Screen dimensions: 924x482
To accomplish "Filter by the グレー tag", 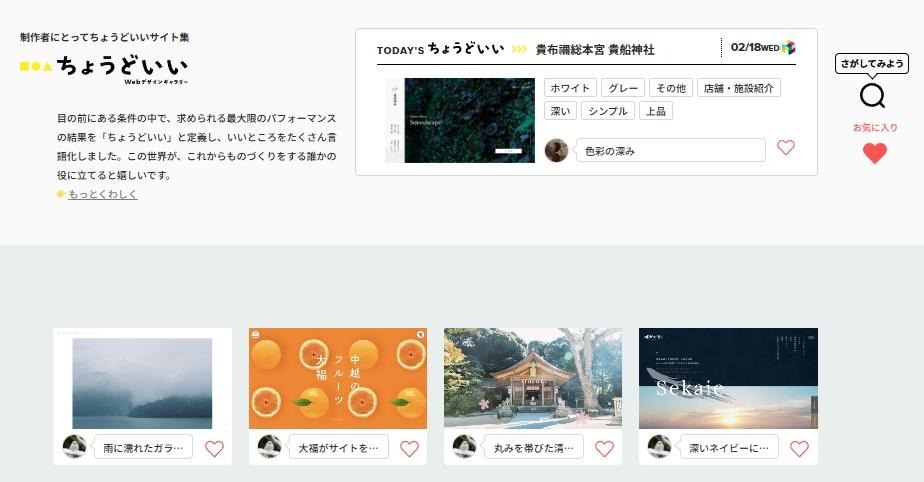I will point(622,88).
